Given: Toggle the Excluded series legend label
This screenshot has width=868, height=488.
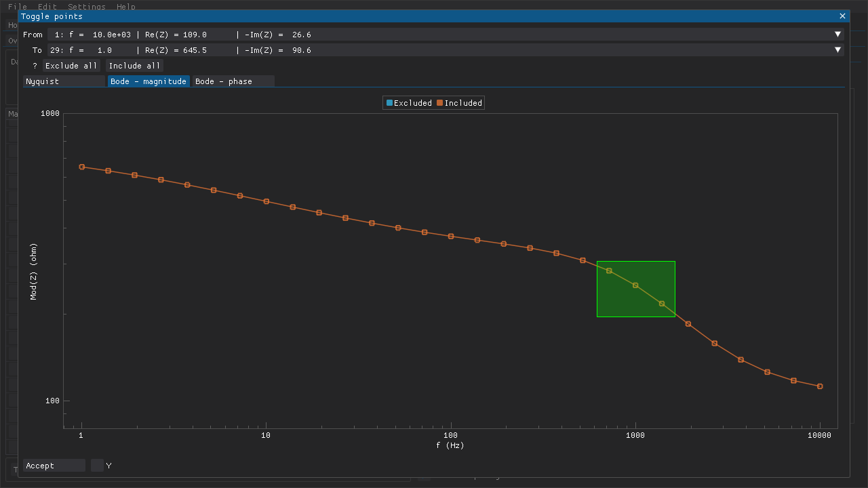Looking at the screenshot, I should point(413,103).
